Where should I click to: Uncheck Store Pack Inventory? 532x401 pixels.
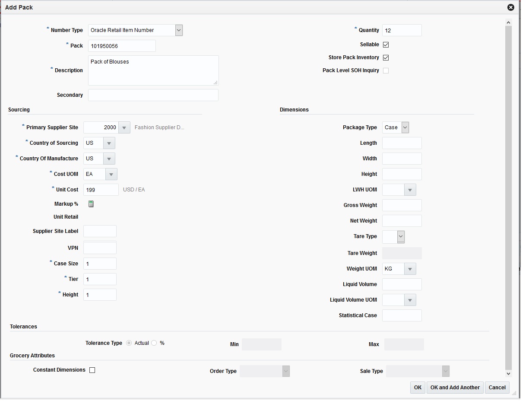(386, 57)
